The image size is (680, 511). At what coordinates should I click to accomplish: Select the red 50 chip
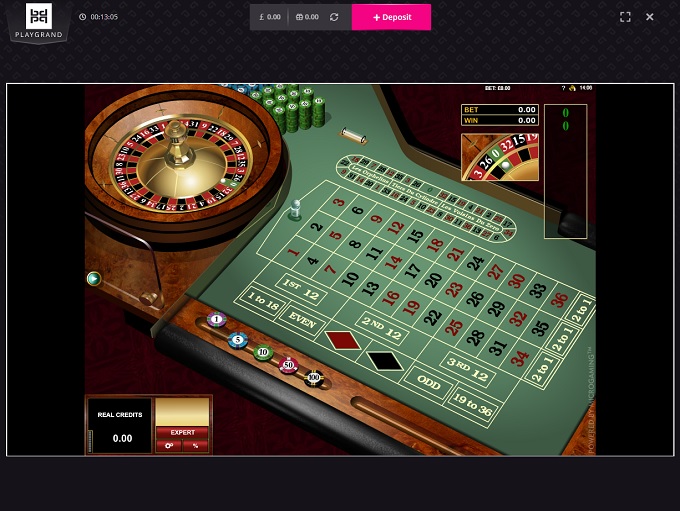point(288,365)
